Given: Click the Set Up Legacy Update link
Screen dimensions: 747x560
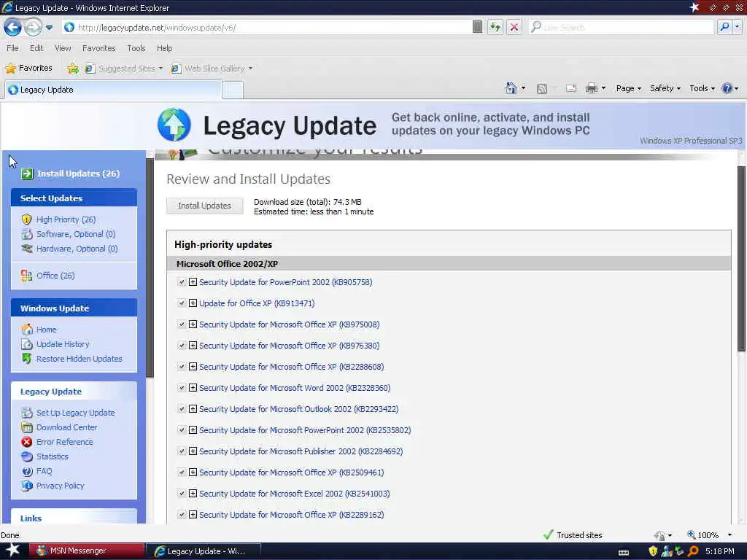Looking at the screenshot, I should point(76,413).
